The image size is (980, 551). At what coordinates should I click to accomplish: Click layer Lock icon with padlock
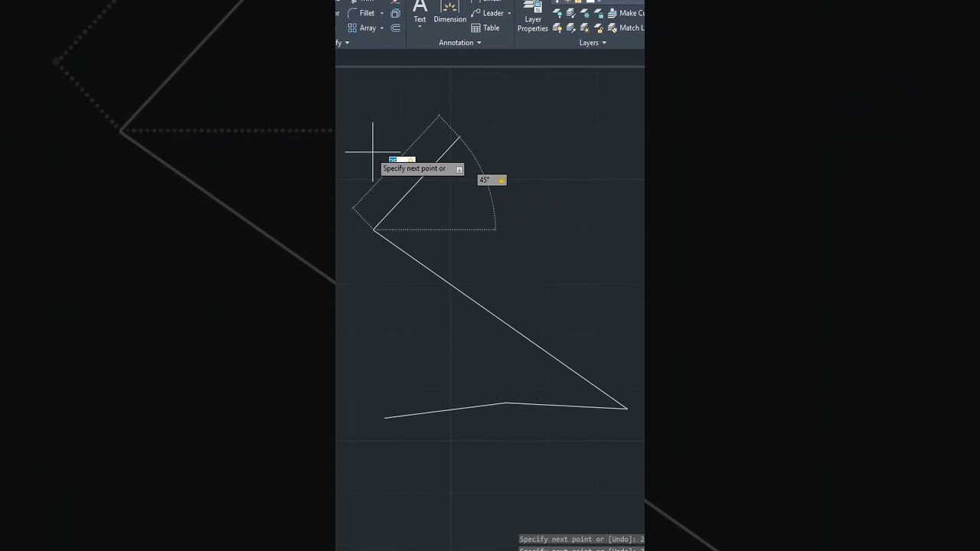(x=599, y=13)
